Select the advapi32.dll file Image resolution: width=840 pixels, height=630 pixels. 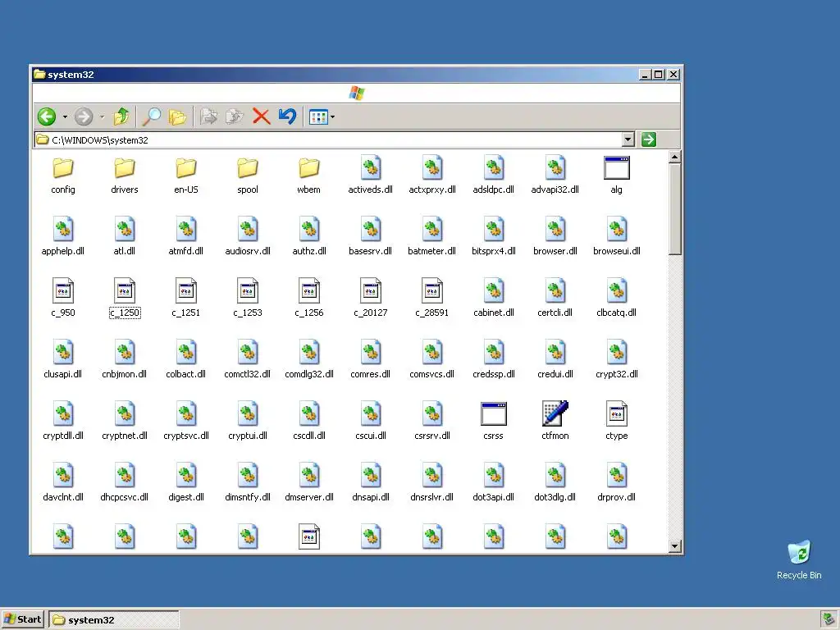(x=555, y=176)
